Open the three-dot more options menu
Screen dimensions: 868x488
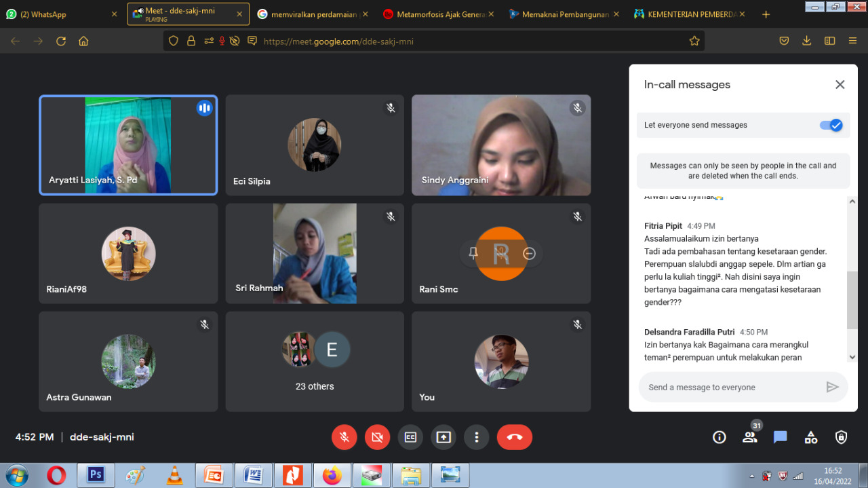(477, 437)
